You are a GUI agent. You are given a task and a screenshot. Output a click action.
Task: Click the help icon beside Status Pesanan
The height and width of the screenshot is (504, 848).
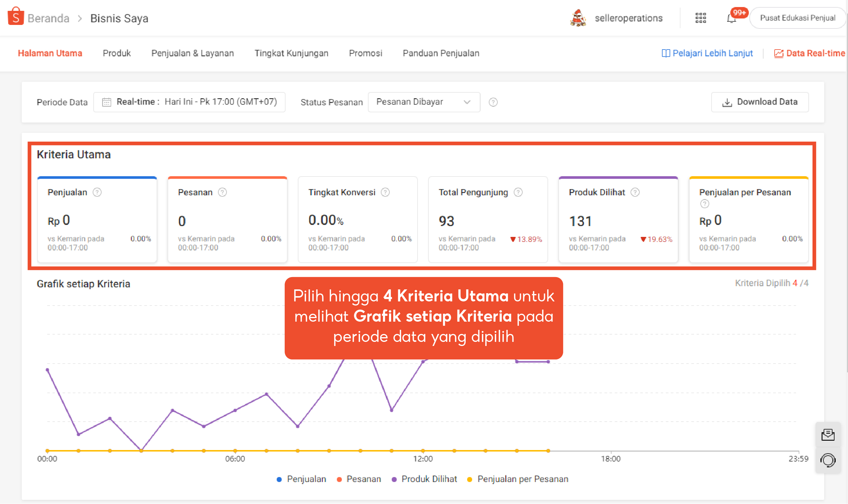[x=493, y=102]
